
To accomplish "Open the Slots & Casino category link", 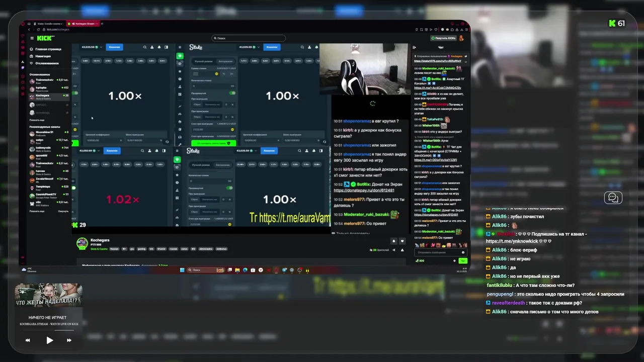I will [x=99, y=249].
